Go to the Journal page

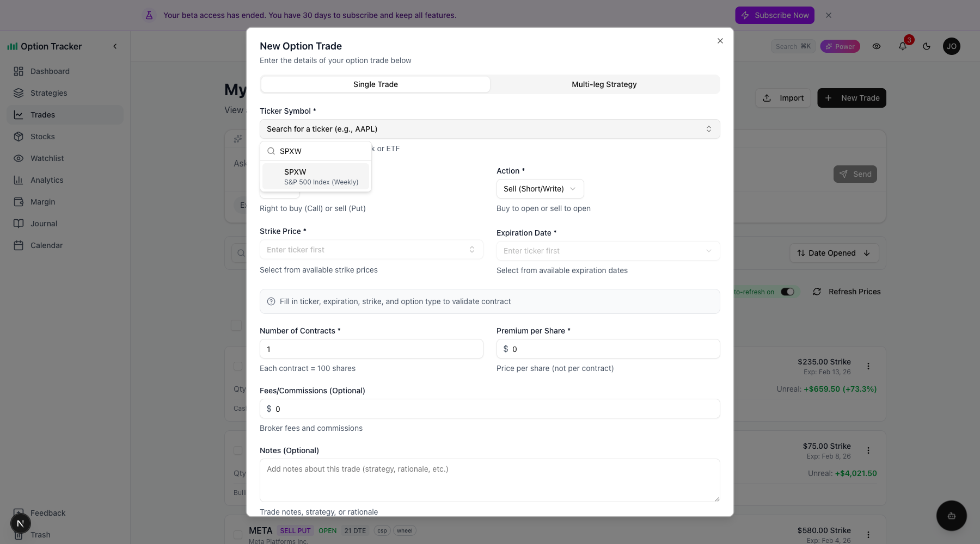pos(44,224)
